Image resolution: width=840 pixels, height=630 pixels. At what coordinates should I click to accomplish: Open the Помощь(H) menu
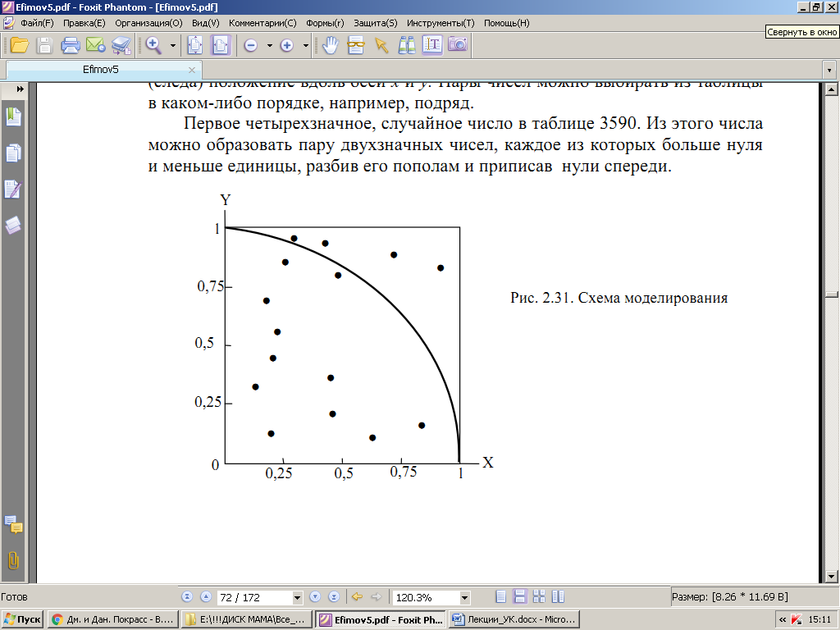click(x=506, y=23)
